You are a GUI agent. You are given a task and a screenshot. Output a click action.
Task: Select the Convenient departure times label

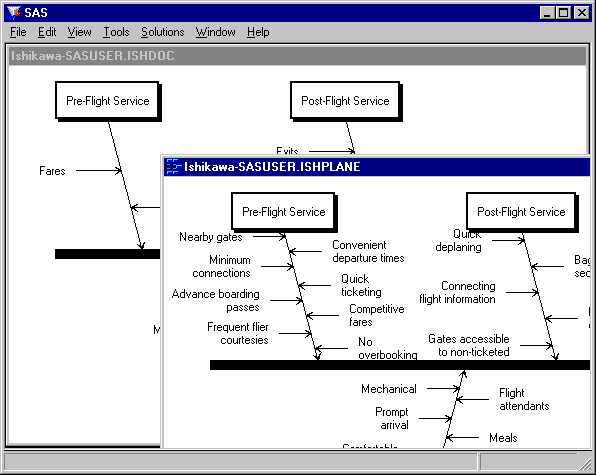click(x=368, y=252)
